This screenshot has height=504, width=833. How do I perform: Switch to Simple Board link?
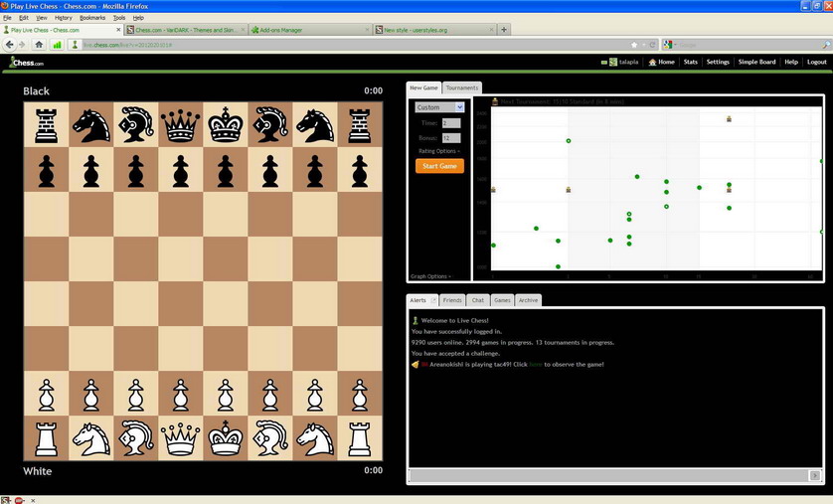pos(756,63)
